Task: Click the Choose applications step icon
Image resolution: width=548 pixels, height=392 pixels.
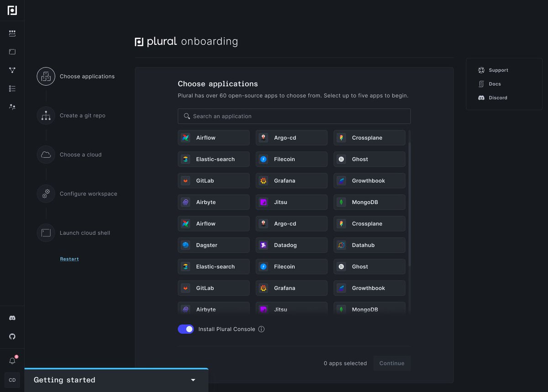Action: pos(46,76)
